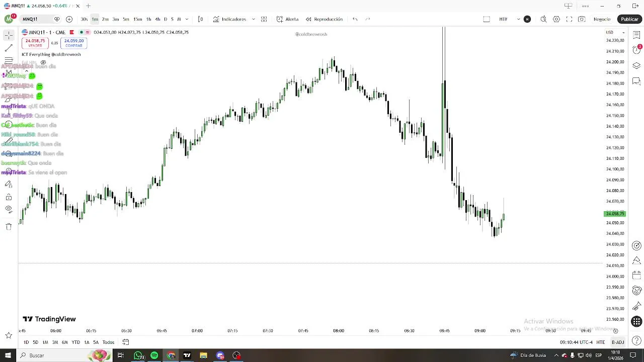Viewport: 644px width, 362px height.
Task: Toggle HTE extended trading hours
Action: [x=601, y=342]
